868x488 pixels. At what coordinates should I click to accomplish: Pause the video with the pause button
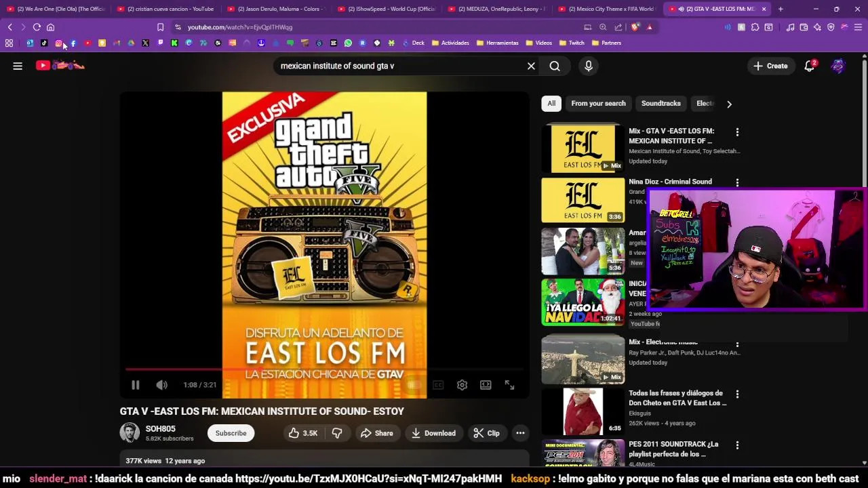click(x=135, y=385)
